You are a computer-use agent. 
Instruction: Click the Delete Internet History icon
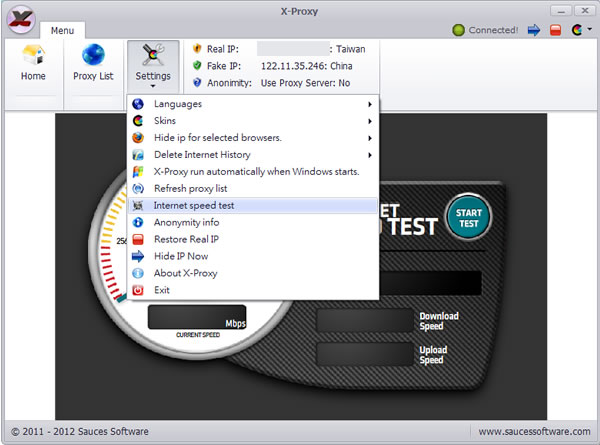pos(138,155)
